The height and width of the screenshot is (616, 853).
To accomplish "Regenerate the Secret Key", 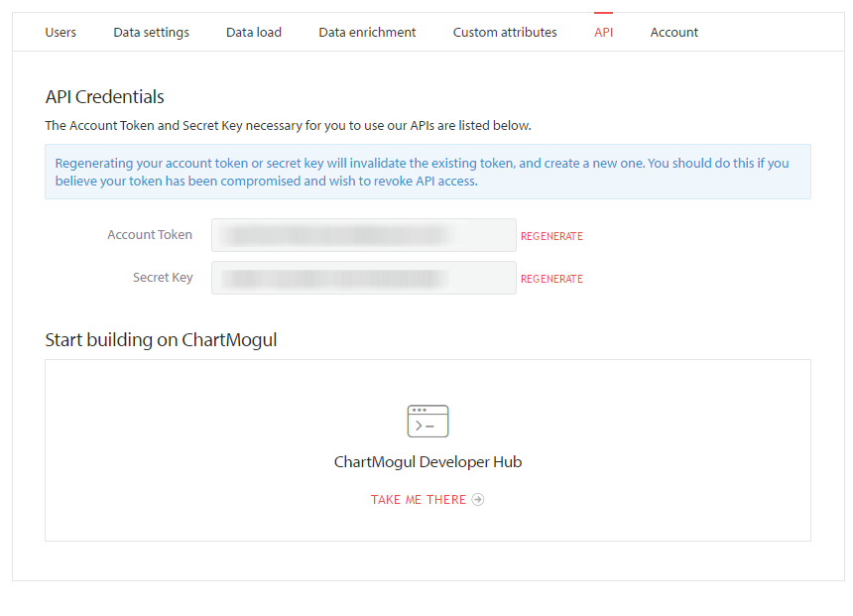I will click(551, 279).
